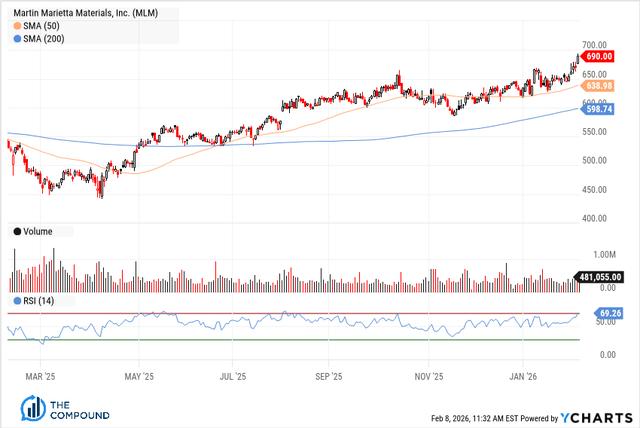Viewport: 640px width, 428px height.
Task: Click The Compound logo icon
Action: tap(34, 409)
